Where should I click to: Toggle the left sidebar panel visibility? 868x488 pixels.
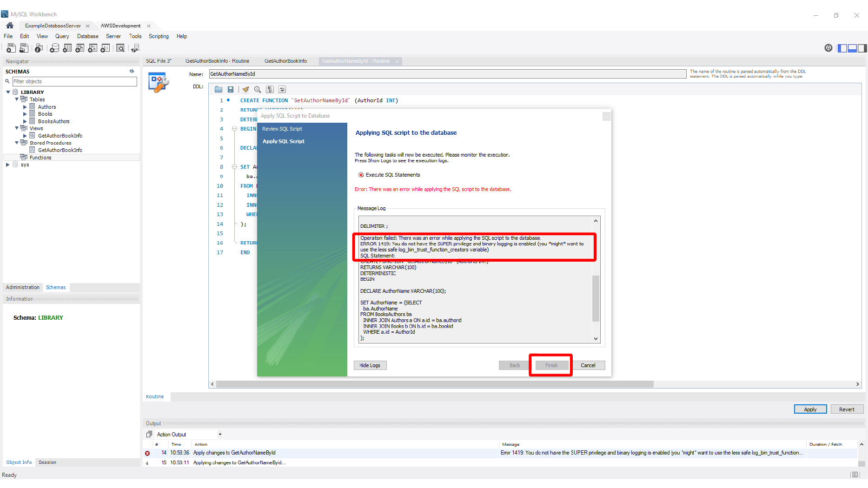[842, 48]
